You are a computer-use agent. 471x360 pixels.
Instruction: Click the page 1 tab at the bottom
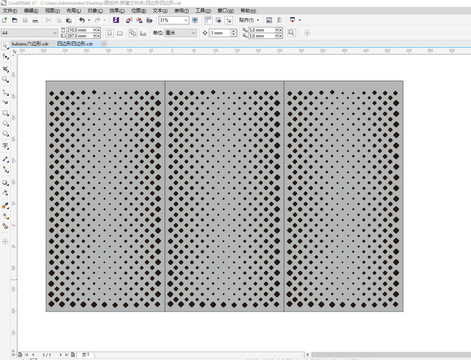click(86, 355)
